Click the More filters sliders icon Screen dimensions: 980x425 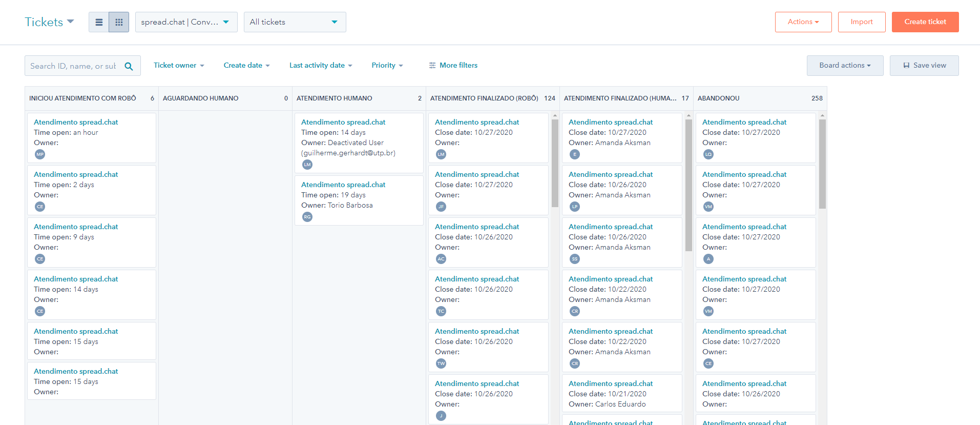[432, 65]
